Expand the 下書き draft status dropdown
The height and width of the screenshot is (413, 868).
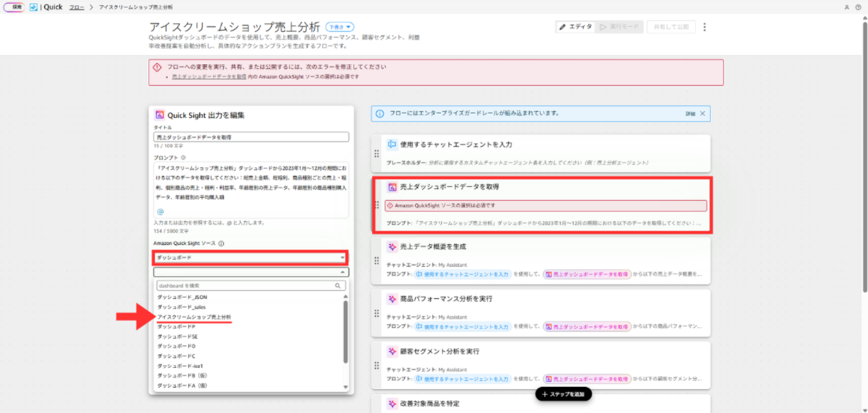point(339,27)
